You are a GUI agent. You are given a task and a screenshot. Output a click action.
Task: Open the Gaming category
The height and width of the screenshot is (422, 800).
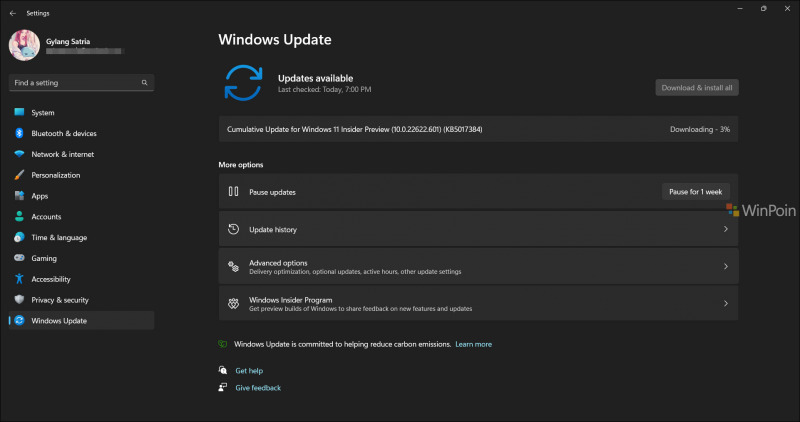[x=81, y=258]
